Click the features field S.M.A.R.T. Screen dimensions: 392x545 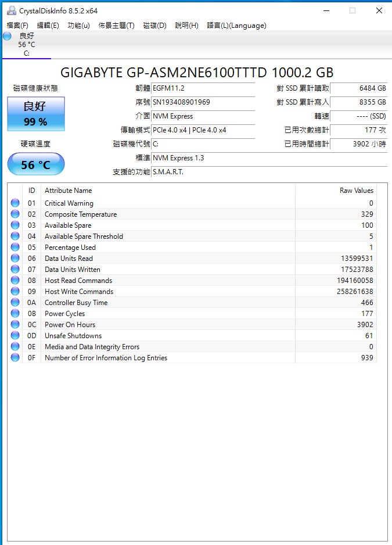269,172
